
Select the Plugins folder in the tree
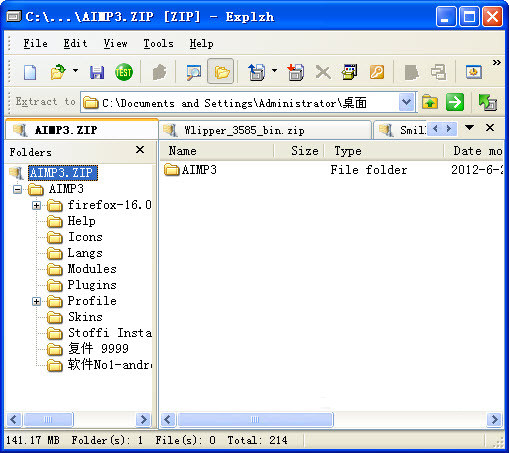(92, 285)
